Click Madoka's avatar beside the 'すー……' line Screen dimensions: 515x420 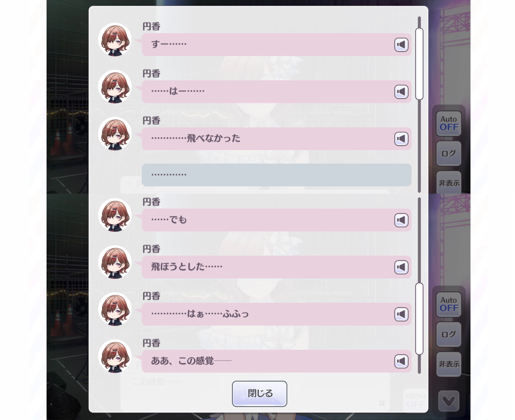(115, 40)
